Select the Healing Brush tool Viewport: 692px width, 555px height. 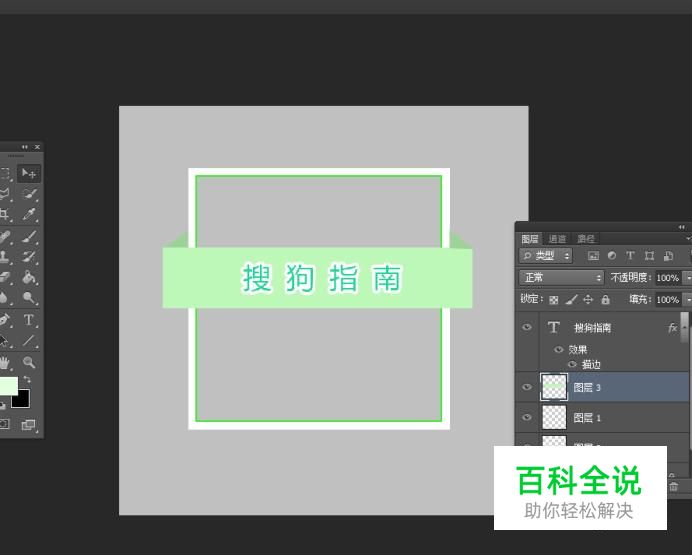tap(4, 237)
